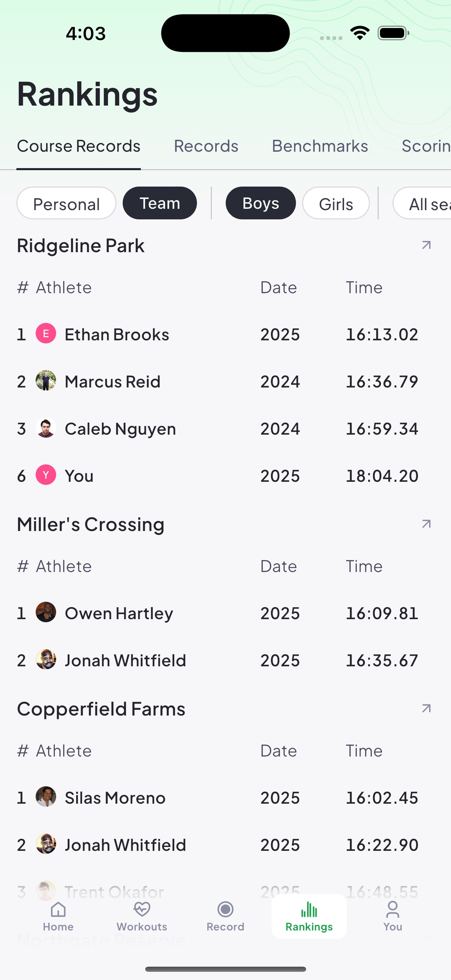
Task: Switch to the Benchmarks tab
Action: point(320,146)
